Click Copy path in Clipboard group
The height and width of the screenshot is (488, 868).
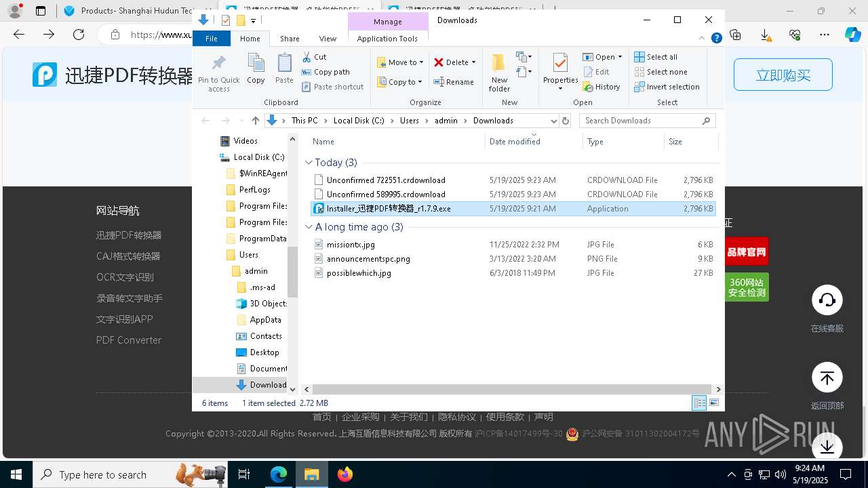[x=325, y=72]
